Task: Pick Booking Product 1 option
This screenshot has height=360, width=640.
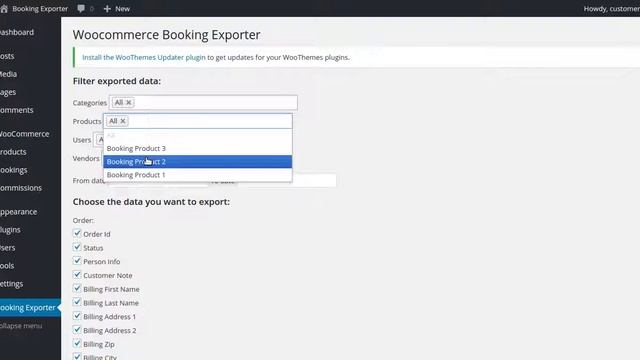Action: 198,175
